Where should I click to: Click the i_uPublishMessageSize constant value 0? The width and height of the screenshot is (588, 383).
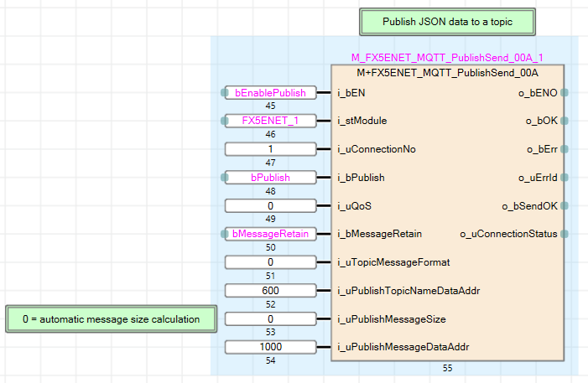pos(270,319)
